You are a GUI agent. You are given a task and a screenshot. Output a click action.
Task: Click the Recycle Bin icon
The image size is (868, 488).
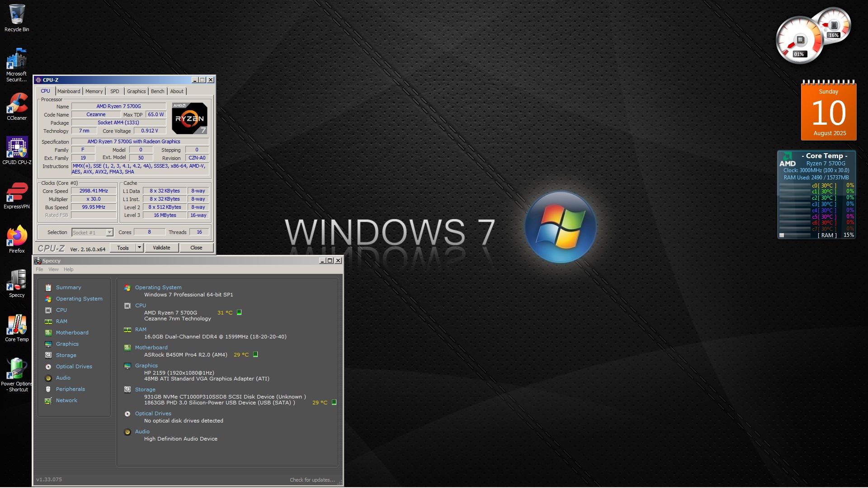click(x=17, y=15)
